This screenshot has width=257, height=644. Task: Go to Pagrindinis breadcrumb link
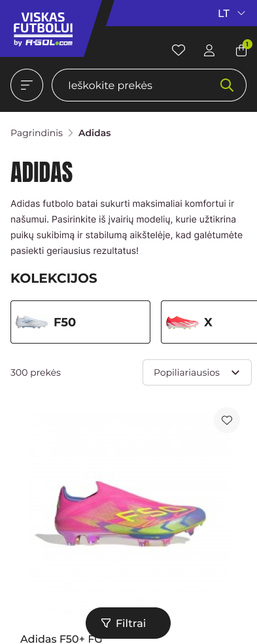click(37, 133)
